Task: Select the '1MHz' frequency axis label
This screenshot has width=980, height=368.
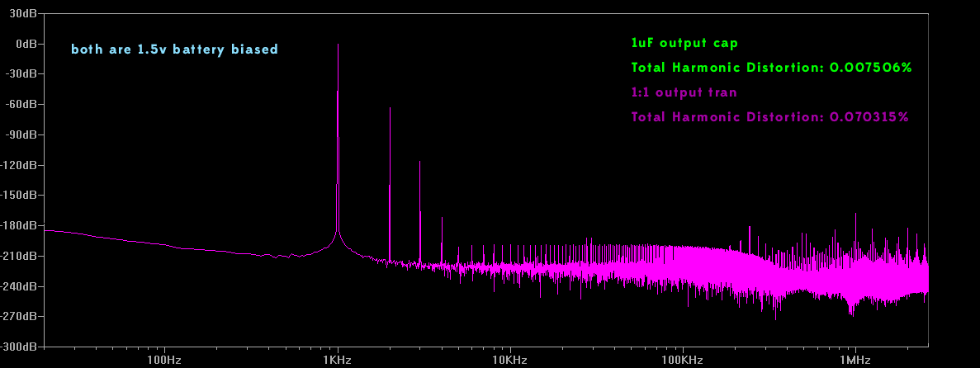Action: coord(855,361)
